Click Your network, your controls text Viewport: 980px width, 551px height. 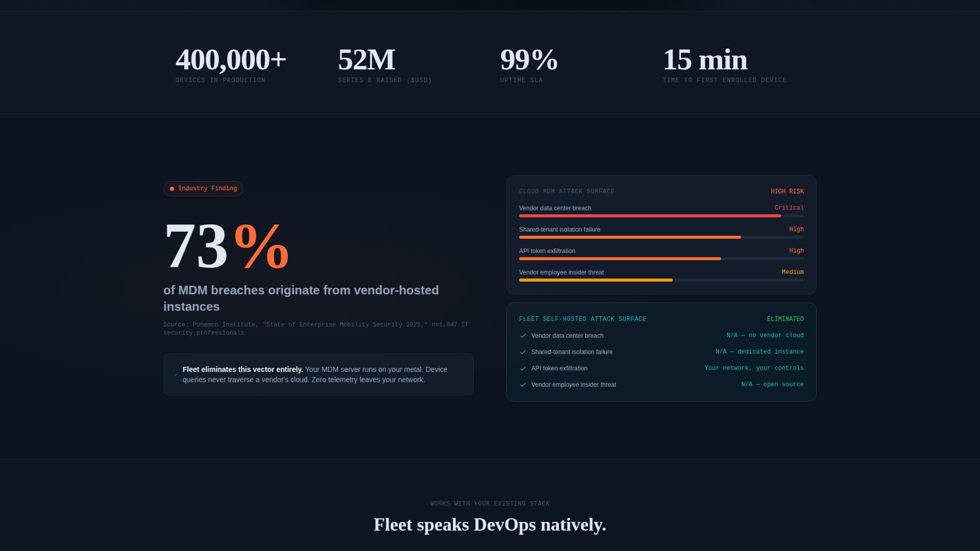point(754,368)
